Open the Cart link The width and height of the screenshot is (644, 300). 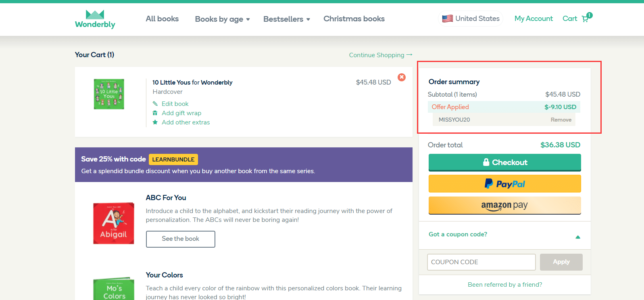coord(570,19)
